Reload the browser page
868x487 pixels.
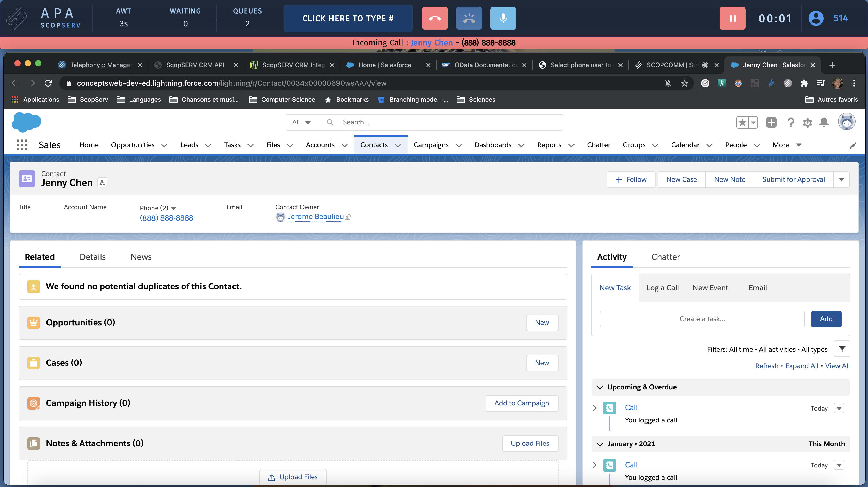48,83
